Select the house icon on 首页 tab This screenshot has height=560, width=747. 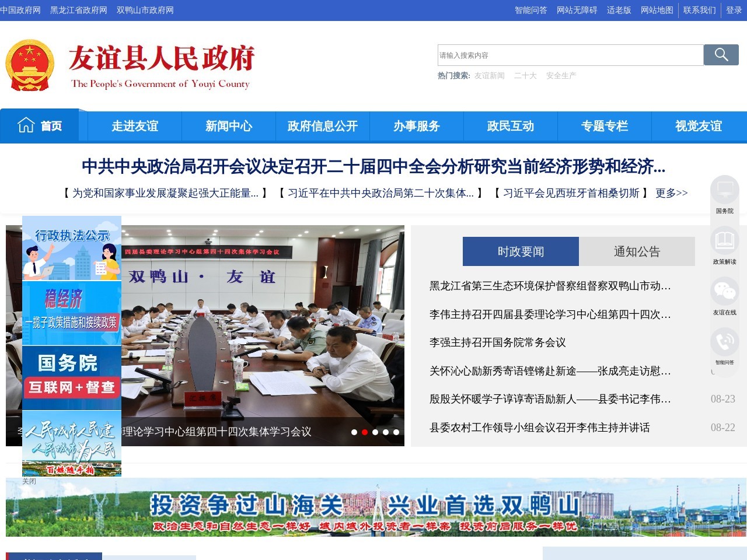(26, 124)
